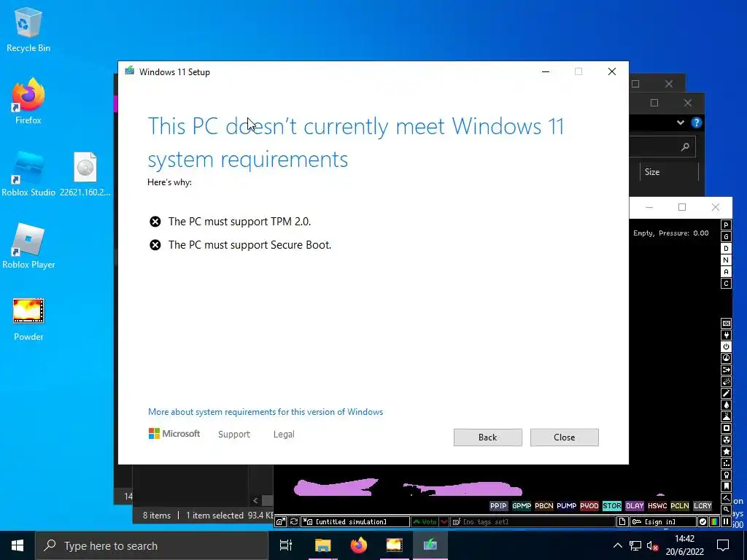Screen dimensions: 747x560
Task: Open Task View on the taskbar
Action: 286,545
